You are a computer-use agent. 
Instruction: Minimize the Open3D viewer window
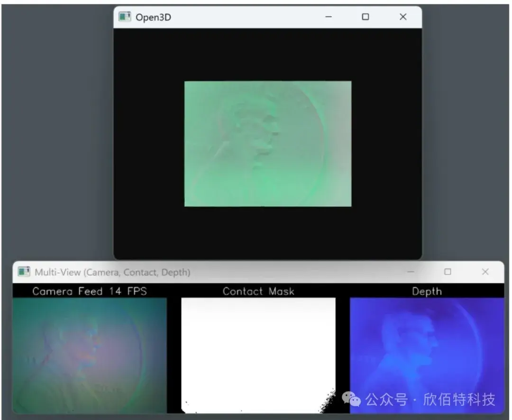click(329, 17)
